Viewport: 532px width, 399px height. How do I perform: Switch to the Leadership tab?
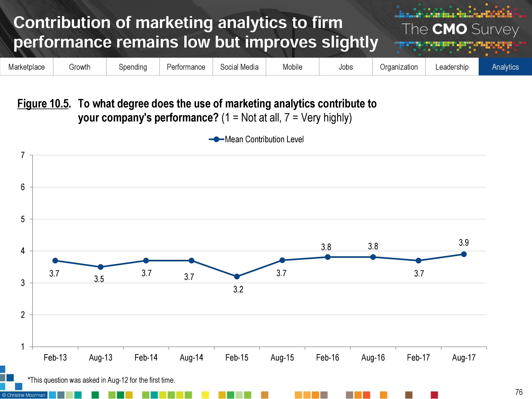click(452, 67)
